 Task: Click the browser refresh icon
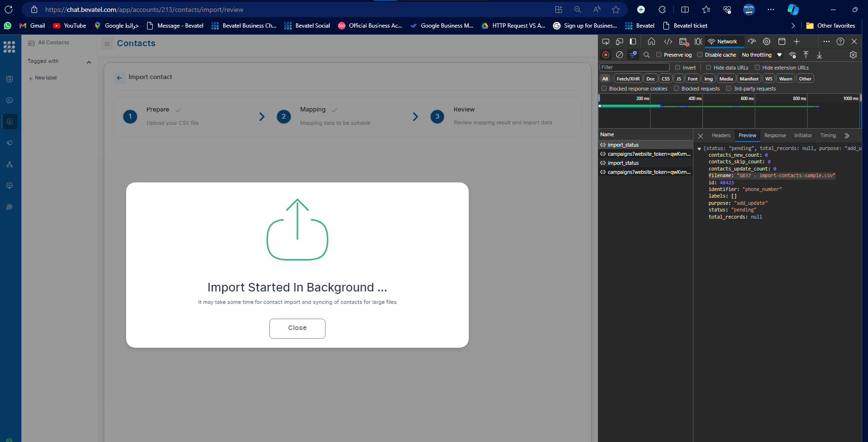[9, 10]
